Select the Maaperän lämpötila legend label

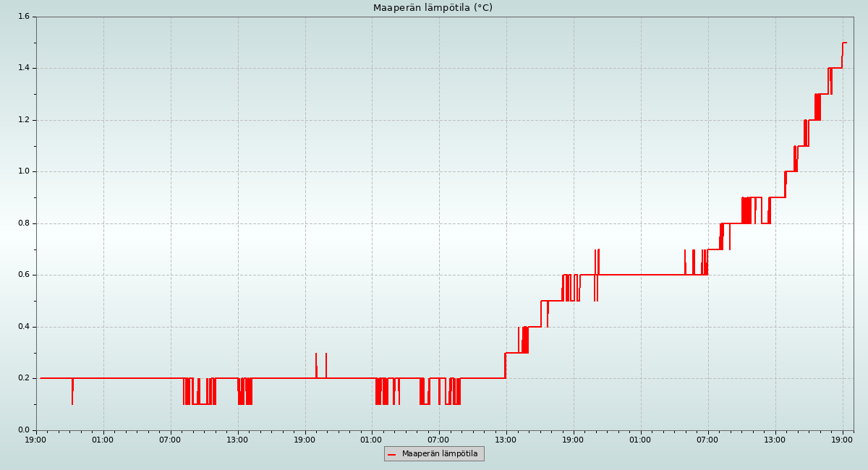point(440,454)
